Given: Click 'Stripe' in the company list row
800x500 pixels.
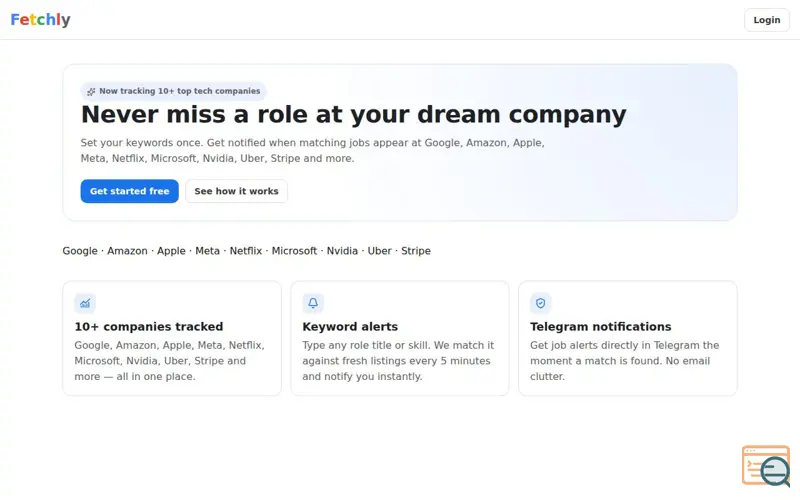Looking at the screenshot, I should point(416,251).
